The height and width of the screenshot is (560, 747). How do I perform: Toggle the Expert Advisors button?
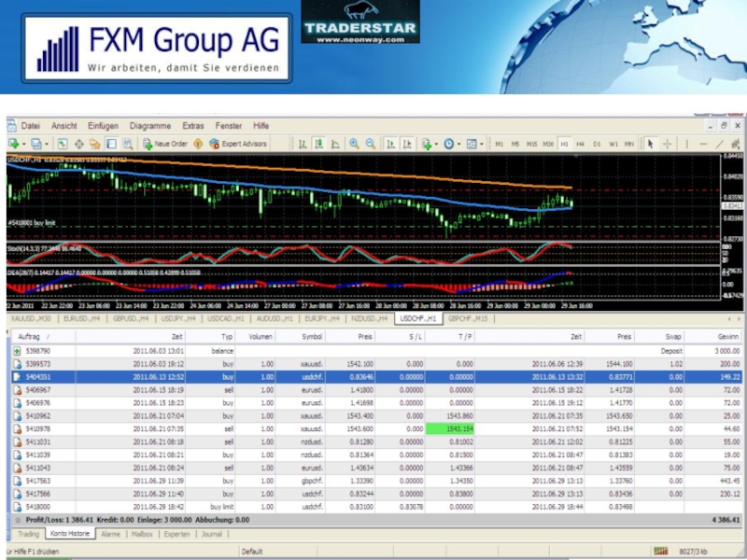pos(238,144)
